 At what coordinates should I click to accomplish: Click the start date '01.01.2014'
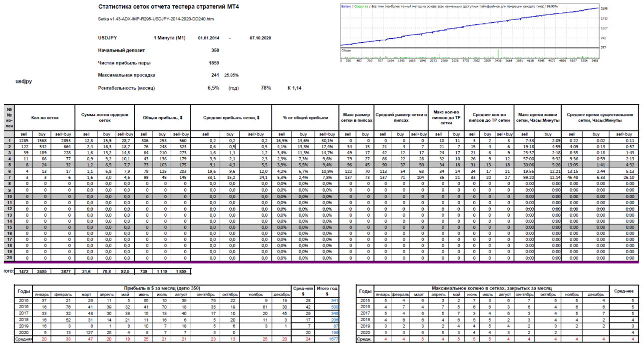coord(208,37)
